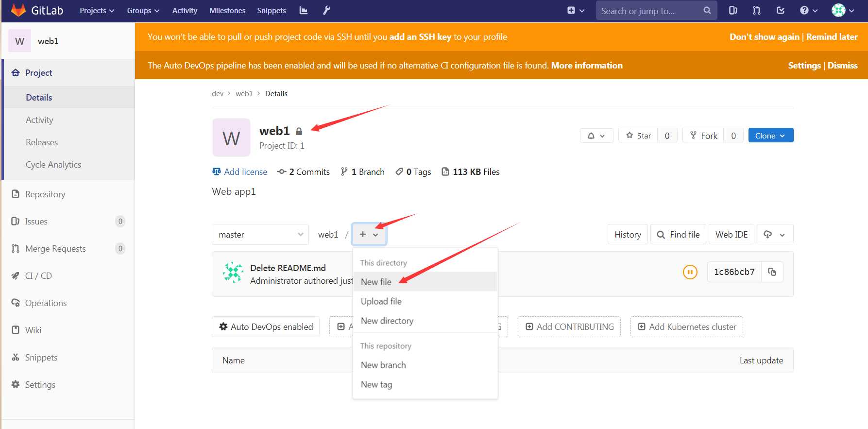This screenshot has height=429, width=868.
Task: Click the add an SSH key link
Action: click(420, 36)
